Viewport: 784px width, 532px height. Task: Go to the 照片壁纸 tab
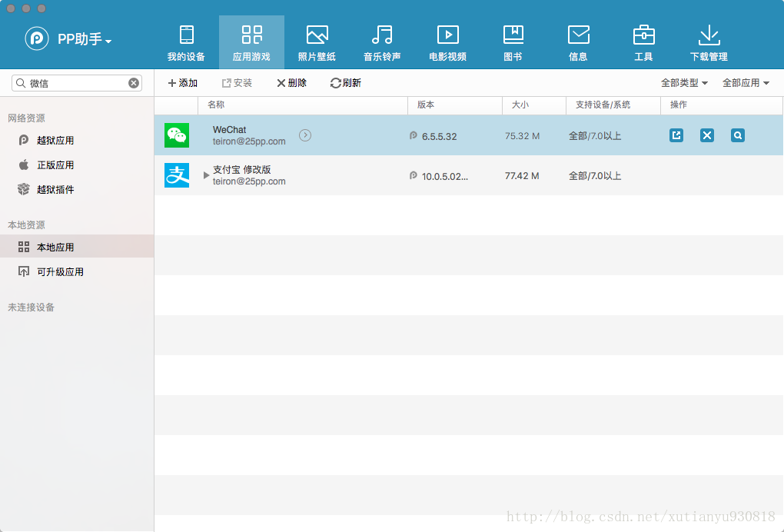click(317, 42)
